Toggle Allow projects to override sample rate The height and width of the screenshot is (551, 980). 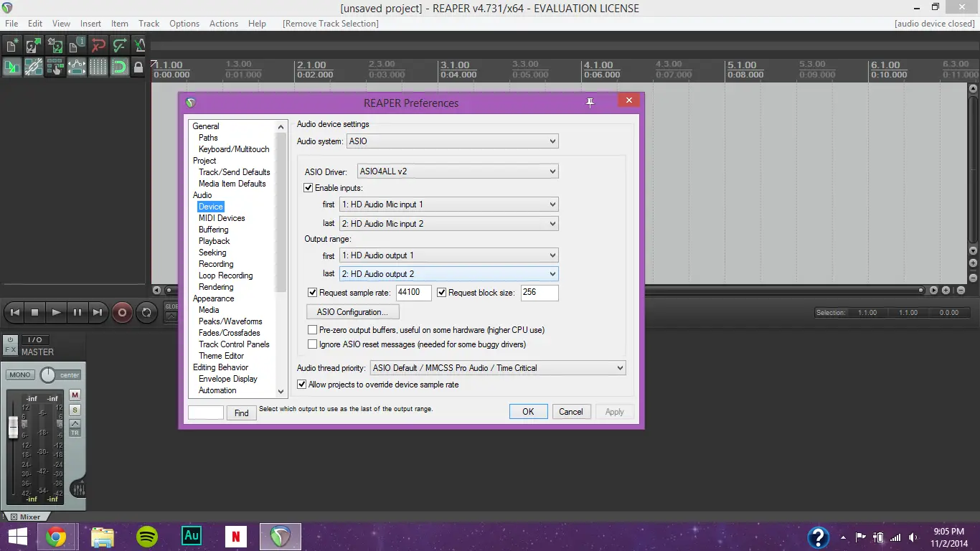[302, 385]
